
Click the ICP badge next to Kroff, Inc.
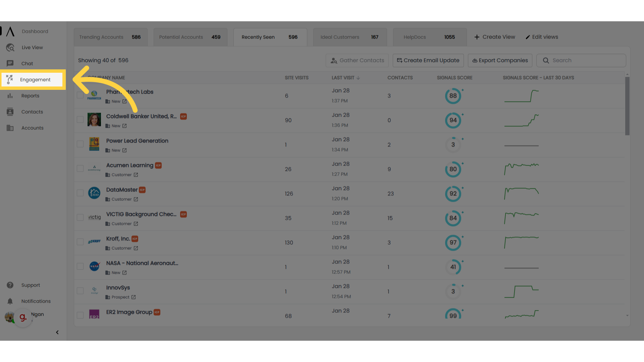[x=135, y=239]
